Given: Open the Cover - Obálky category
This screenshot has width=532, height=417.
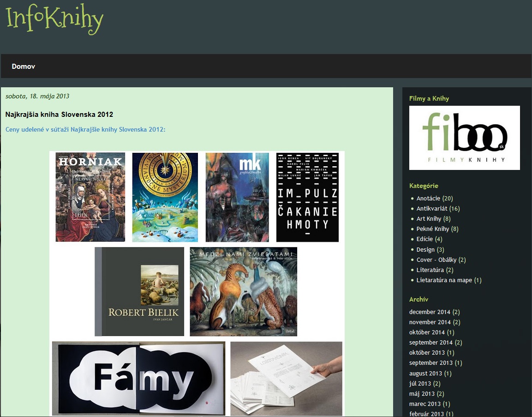Looking at the screenshot, I should pos(436,260).
